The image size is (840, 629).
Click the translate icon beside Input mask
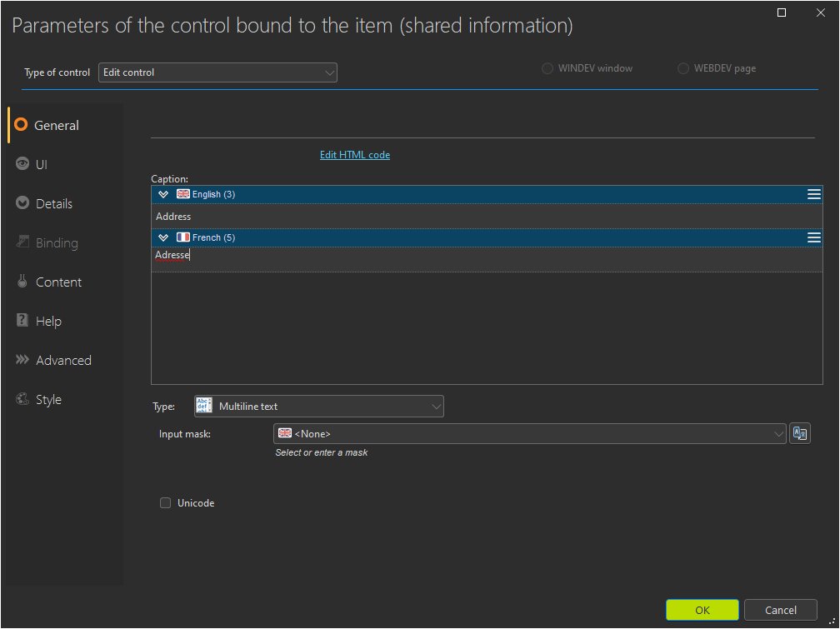click(x=800, y=433)
